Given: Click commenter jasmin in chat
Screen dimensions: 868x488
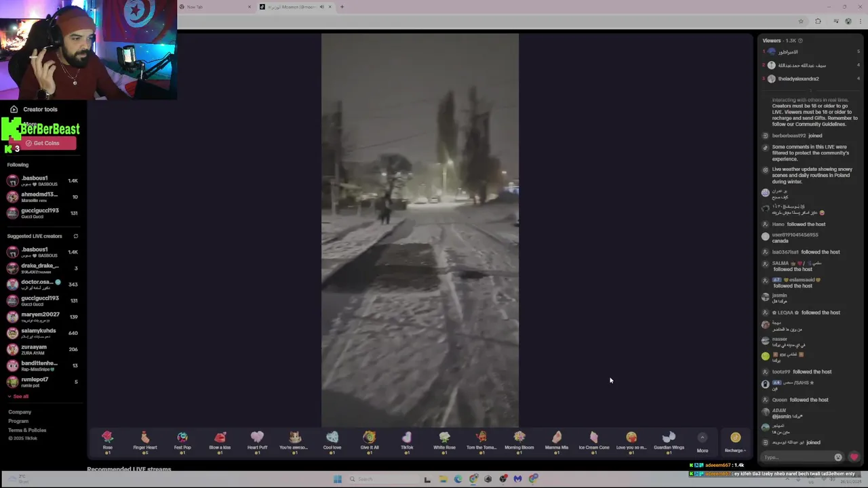Looking at the screenshot, I should tap(779, 296).
